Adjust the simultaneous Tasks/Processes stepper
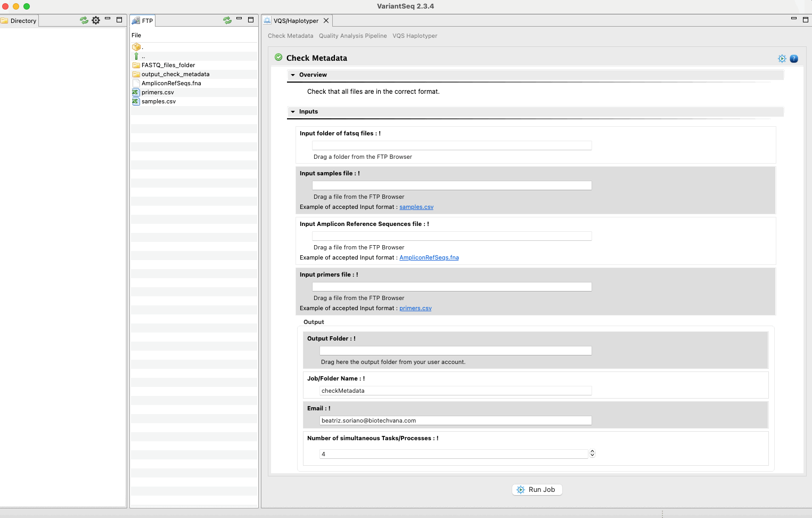Image resolution: width=812 pixels, height=518 pixels. [x=592, y=454]
